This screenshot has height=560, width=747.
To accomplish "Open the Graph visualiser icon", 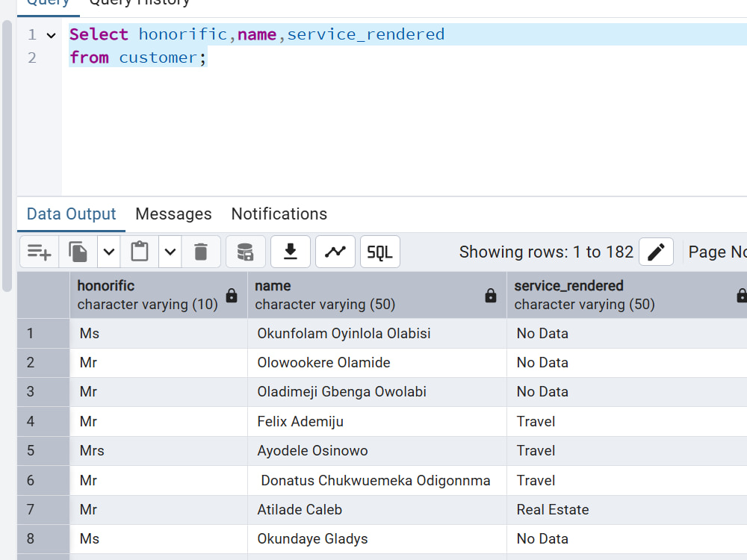I will coord(335,252).
